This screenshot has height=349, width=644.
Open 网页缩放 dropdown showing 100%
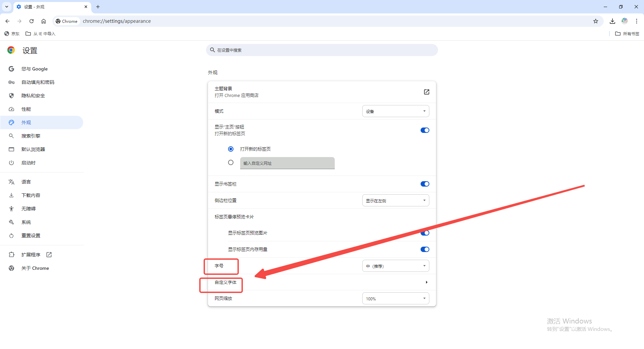396,298
